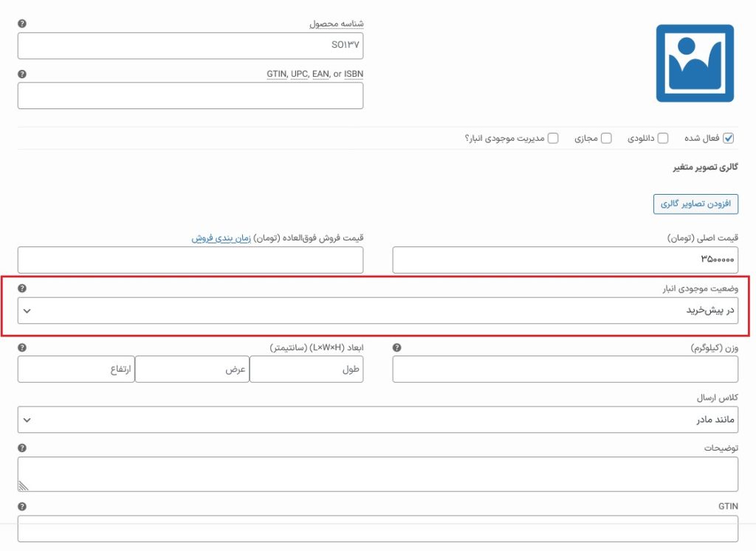
Task: Enable the دانلودی checkbox
Action: point(663,138)
